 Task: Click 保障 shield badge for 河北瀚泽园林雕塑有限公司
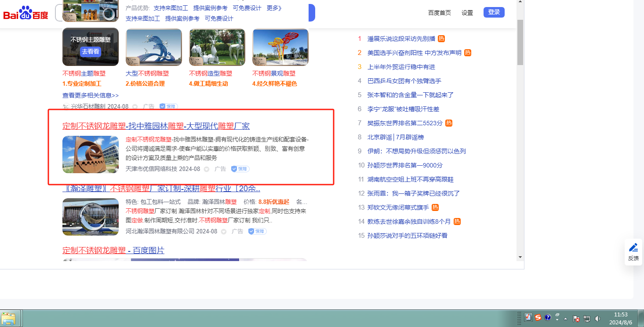pyautogui.click(x=257, y=231)
